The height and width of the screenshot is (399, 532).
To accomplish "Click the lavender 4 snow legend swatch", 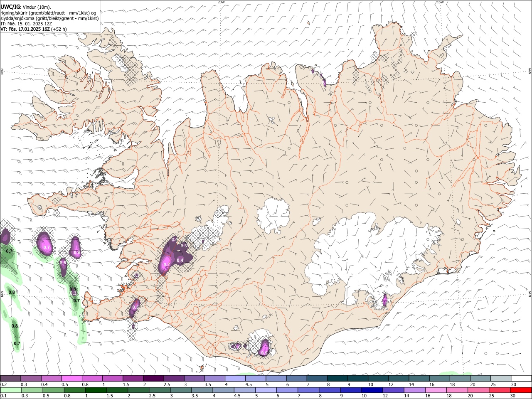I will (235, 379).
